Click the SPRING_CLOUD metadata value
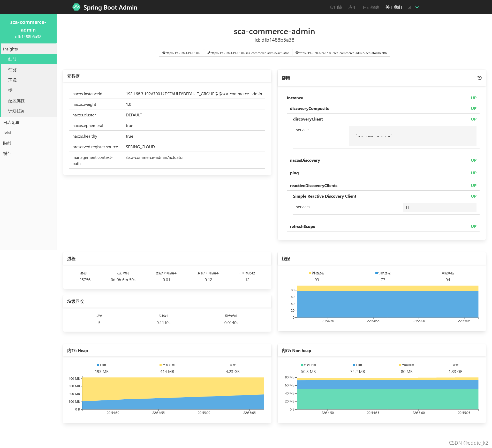 coord(140,147)
